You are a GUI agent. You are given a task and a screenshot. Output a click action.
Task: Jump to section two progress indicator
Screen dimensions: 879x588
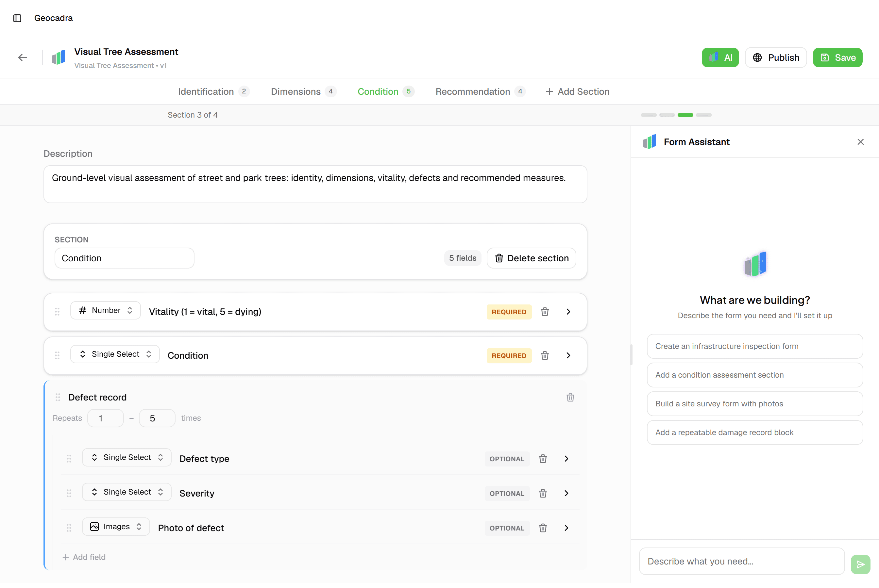(667, 115)
